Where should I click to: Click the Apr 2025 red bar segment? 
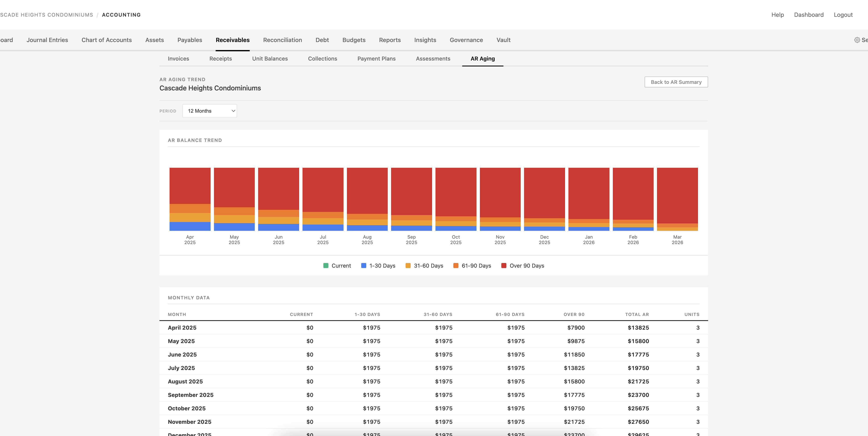pyautogui.click(x=190, y=185)
